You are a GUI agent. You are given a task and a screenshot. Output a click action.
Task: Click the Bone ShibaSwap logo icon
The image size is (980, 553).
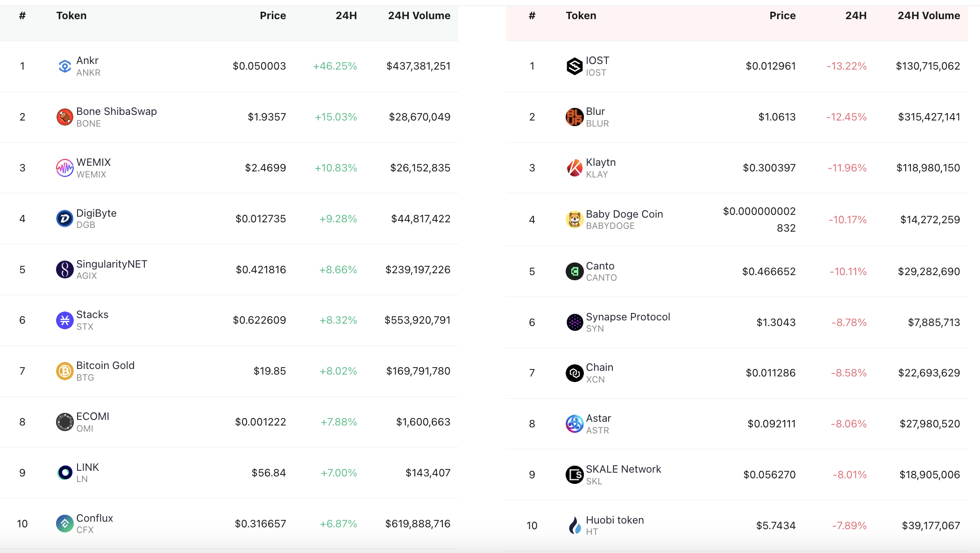[65, 117]
